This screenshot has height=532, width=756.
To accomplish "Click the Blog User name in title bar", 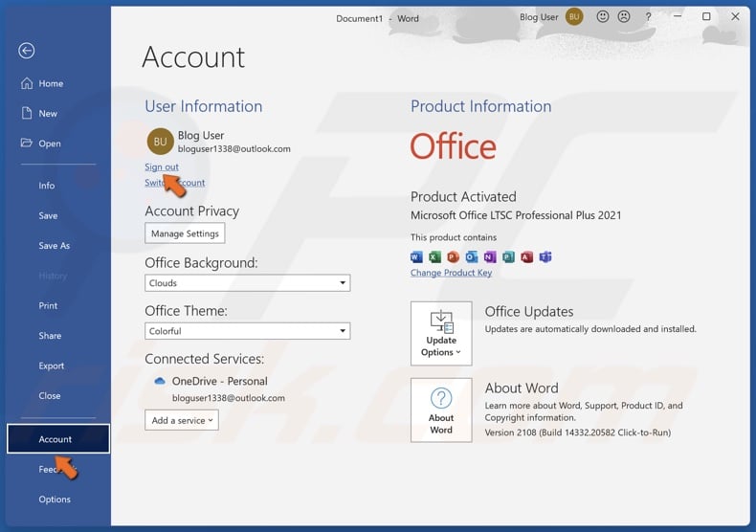I will coord(539,17).
